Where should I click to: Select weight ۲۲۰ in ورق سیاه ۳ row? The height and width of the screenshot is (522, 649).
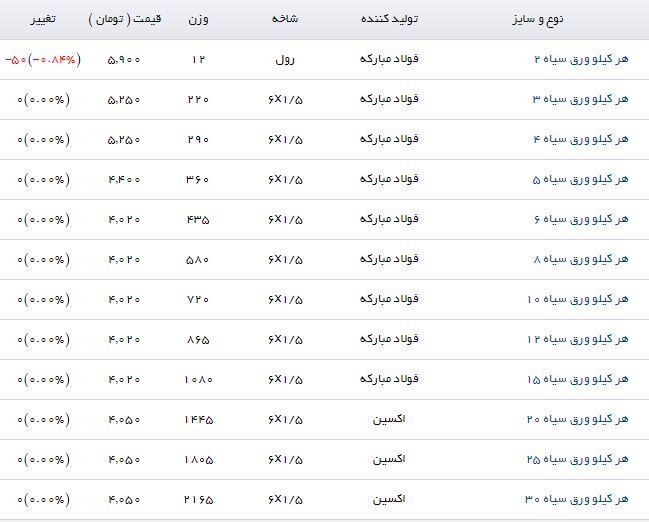[x=198, y=100]
